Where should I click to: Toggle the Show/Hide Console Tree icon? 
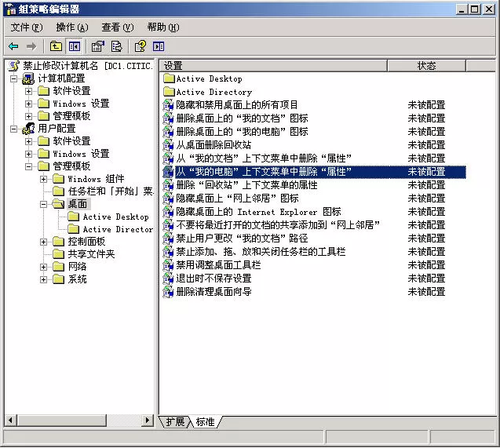pyautogui.click(x=75, y=46)
